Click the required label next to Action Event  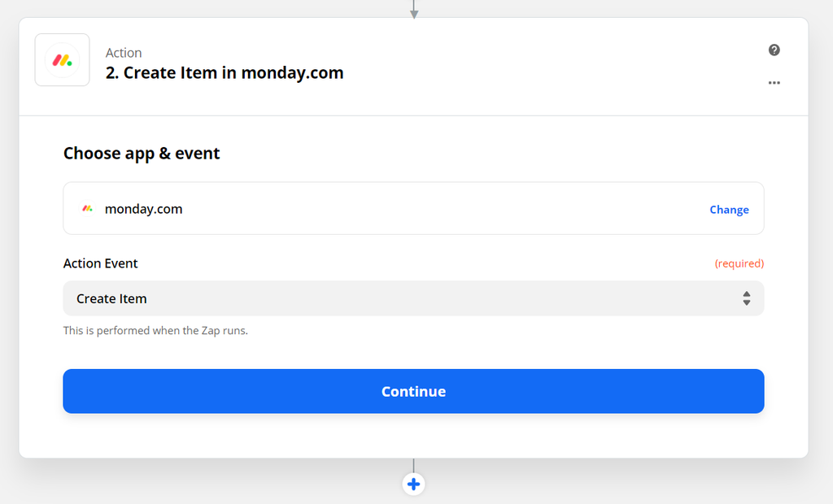point(739,263)
